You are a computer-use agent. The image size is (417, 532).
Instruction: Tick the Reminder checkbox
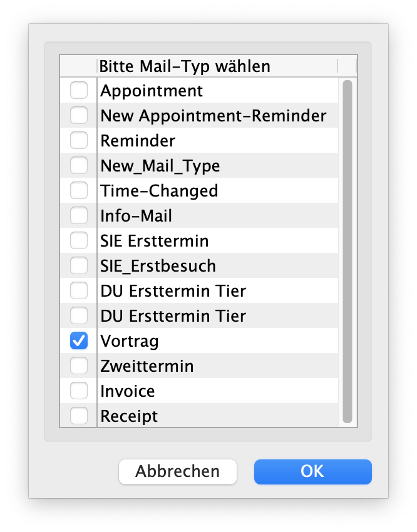click(79, 141)
